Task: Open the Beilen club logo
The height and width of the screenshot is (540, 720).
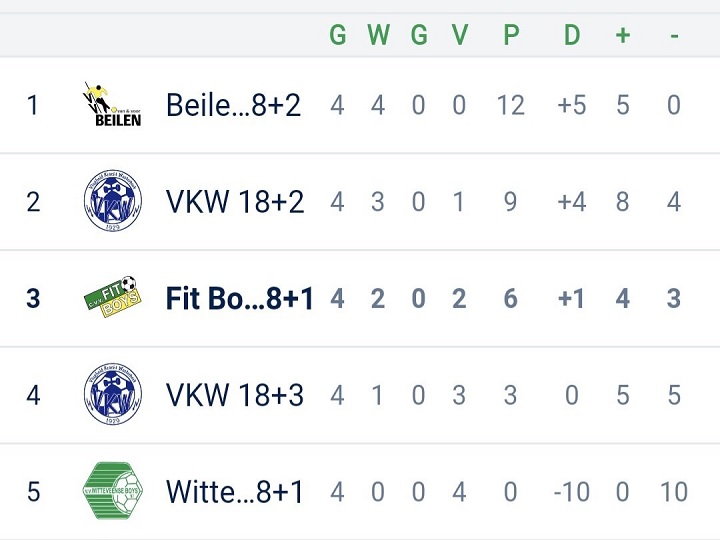Action: (112, 104)
